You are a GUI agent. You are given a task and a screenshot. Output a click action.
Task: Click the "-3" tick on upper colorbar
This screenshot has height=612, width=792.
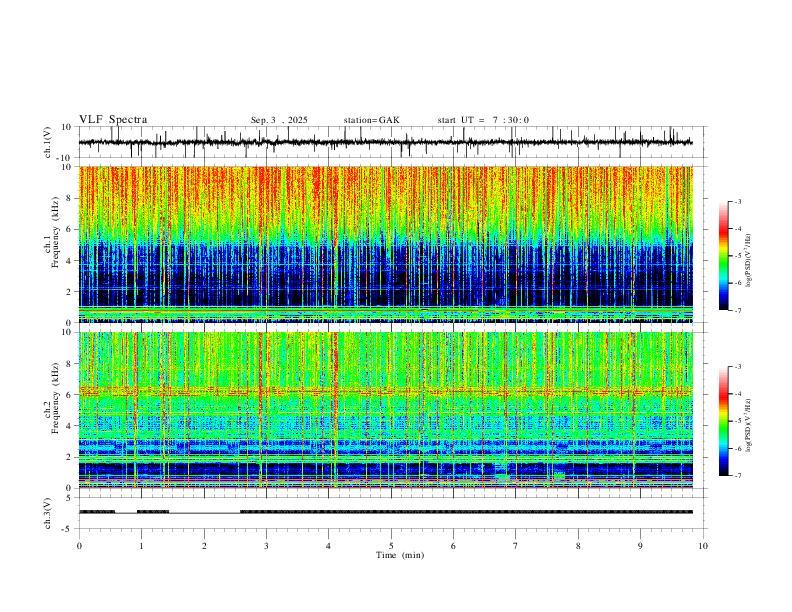(738, 201)
